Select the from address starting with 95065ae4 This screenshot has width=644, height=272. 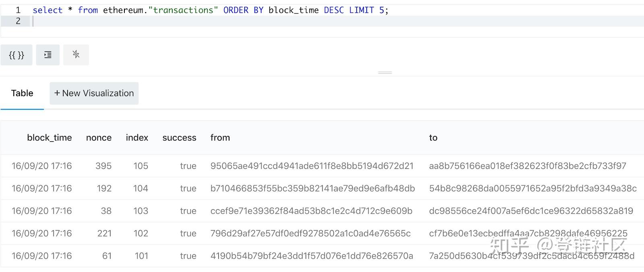pos(312,166)
